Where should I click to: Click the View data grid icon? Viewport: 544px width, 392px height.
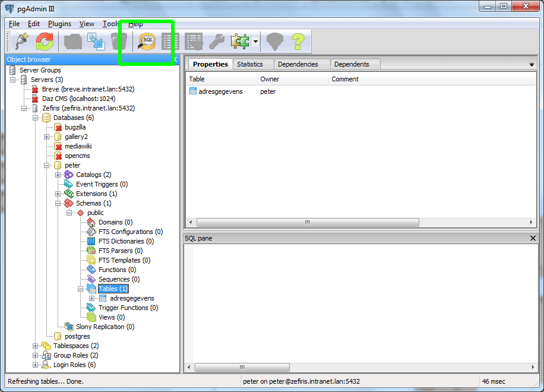pyautogui.click(x=170, y=42)
